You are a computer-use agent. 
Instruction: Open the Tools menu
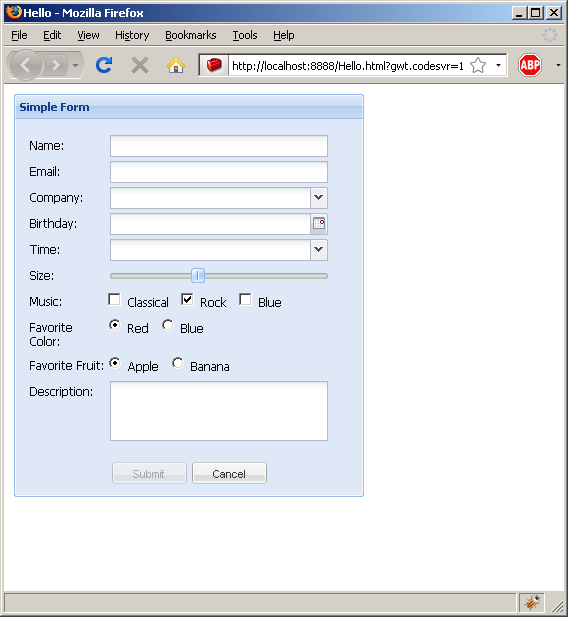[x=244, y=35]
